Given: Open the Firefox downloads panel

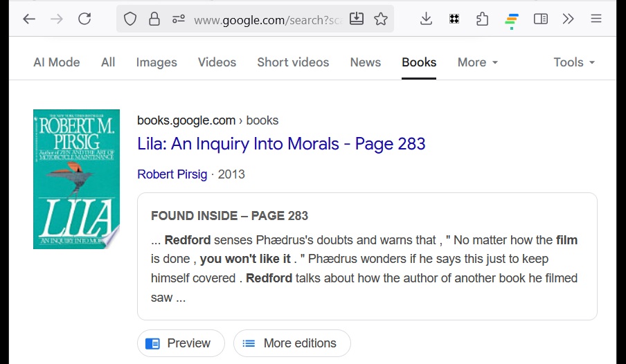Looking at the screenshot, I should pos(426,19).
